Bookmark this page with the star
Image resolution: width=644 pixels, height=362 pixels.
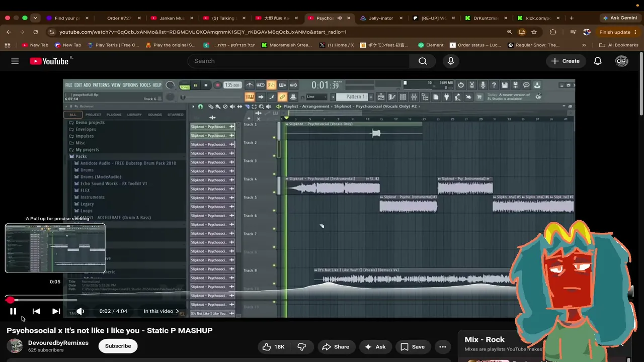click(534, 32)
